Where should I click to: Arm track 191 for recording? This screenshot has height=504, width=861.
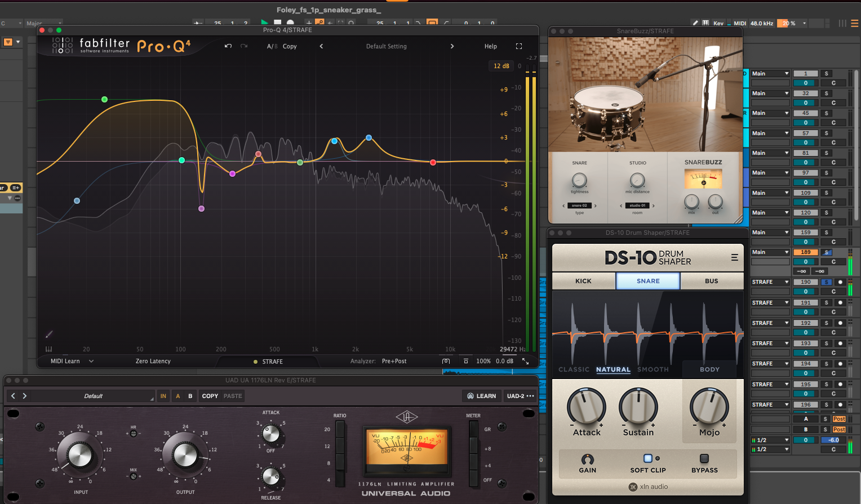click(840, 302)
